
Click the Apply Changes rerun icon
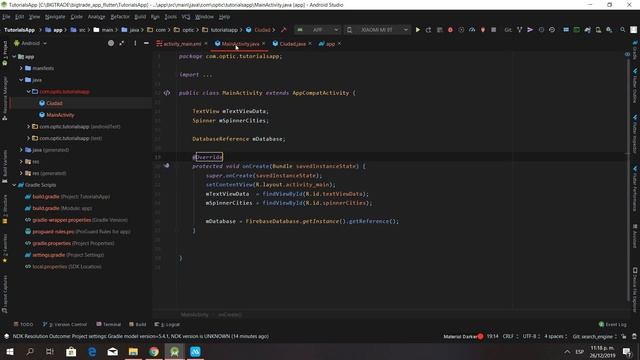click(428, 30)
